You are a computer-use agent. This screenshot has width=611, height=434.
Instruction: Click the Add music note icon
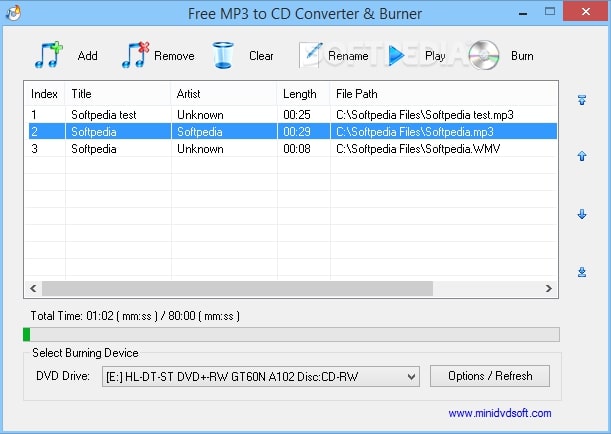[x=49, y=55]
